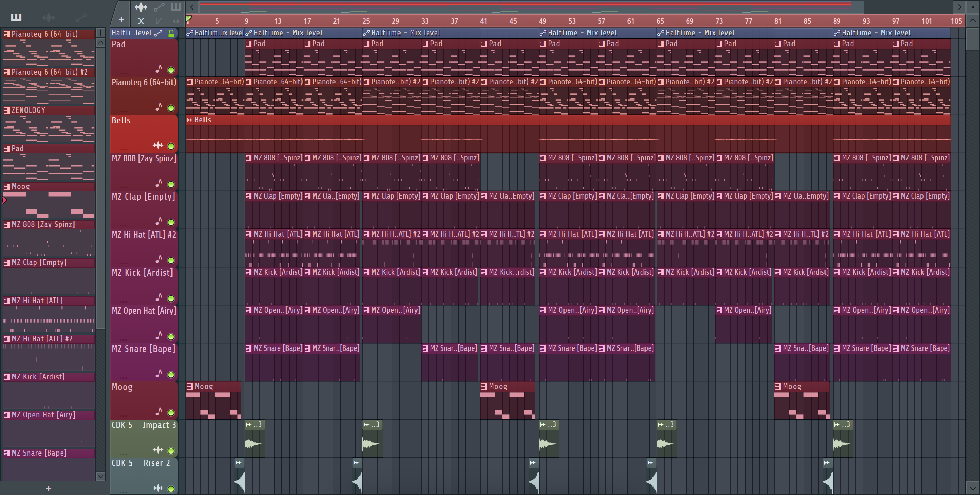
Task: Click the note icon on the MZ Kick track
Action: (159, 297)
